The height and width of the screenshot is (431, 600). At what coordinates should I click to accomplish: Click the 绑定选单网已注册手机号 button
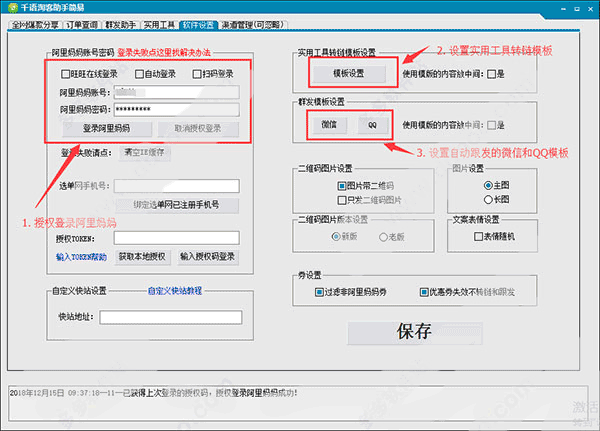click(x=177, y=205)
